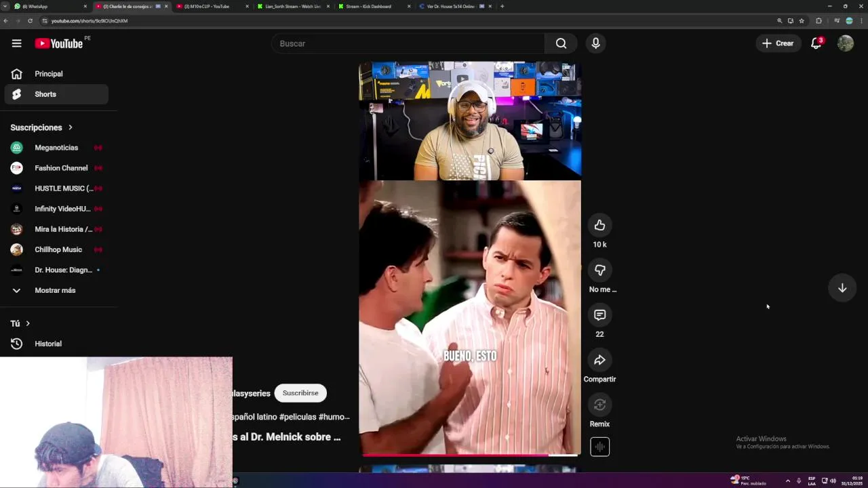
Task: Switch to the Ver Dr. House 5x14 tab
Action: point(454,6)
